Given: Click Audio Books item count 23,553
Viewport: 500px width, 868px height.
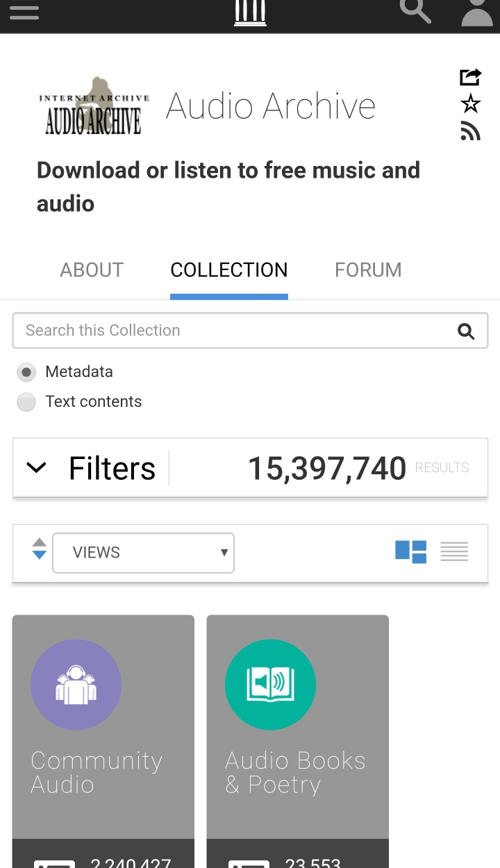Looking at the screenshot, I should 312,862.
